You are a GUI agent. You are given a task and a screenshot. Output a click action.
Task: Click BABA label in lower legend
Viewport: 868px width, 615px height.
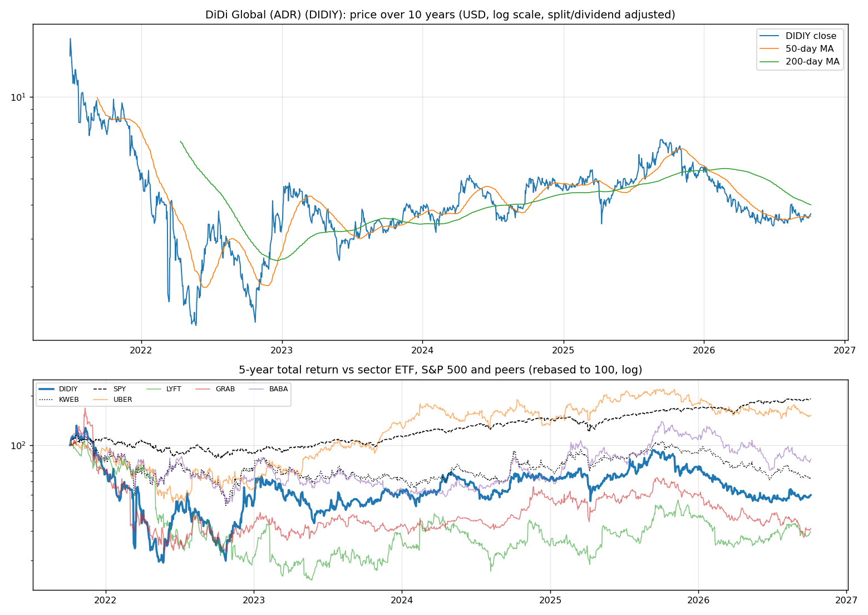point(278,389)
